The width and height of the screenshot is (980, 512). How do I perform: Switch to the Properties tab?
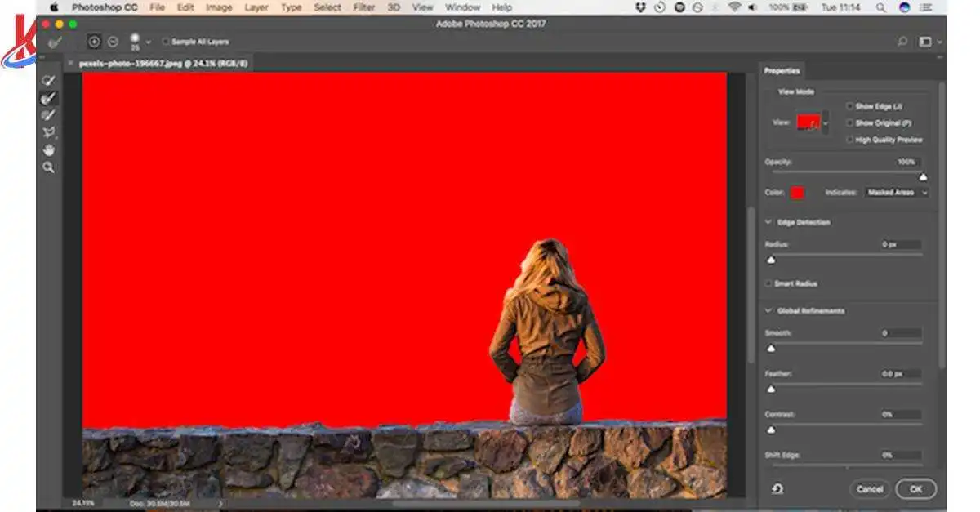coord(782,71)
